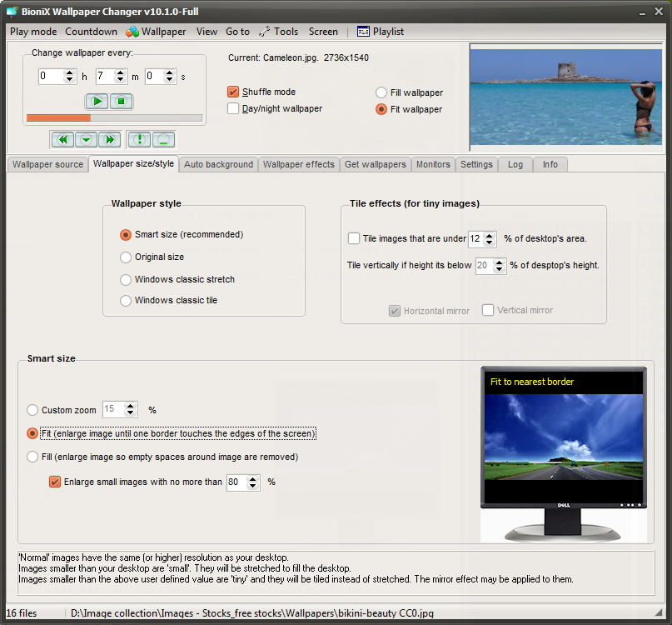Open the Info tab
672x625 pixels.
(550, 164)
